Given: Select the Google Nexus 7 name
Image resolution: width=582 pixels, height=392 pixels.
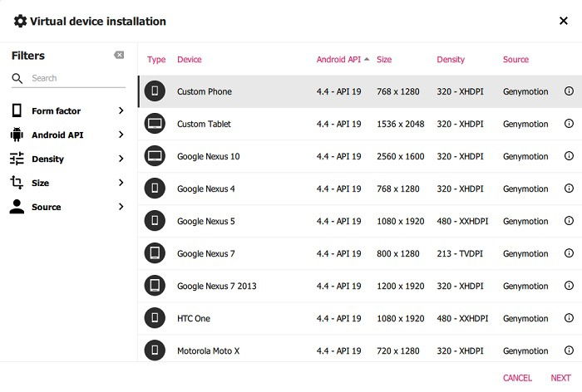Looking at the screenshot, I should (x=206, y=253).
